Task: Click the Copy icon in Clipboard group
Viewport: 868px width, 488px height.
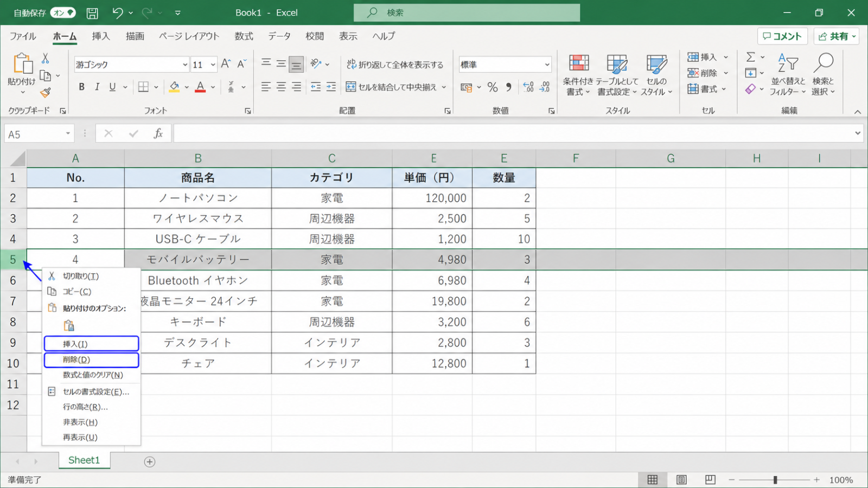Action: 46,75
